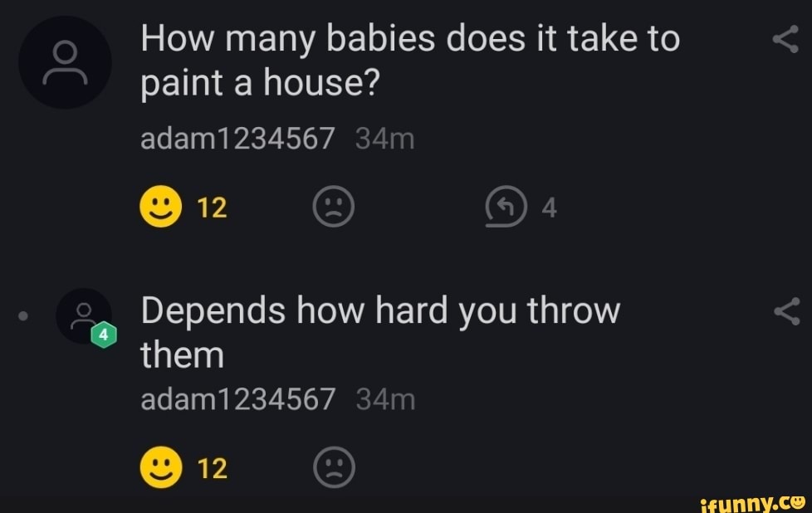812x513 pixels.
Task: Click the frowning face dislike icon on first comment
Action: pos(335,207)
